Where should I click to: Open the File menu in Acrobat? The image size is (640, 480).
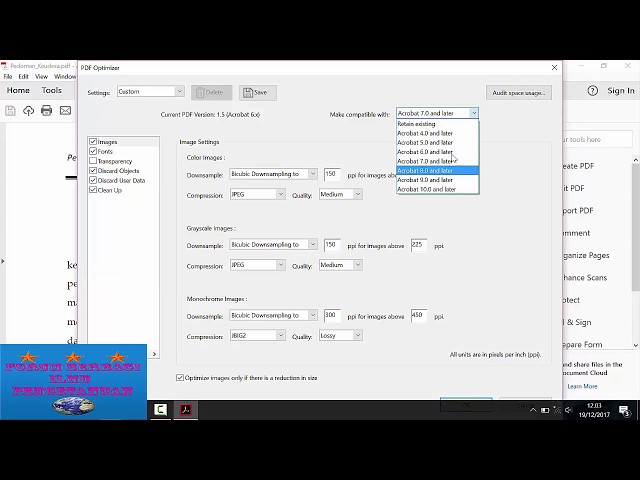point(8,76)
